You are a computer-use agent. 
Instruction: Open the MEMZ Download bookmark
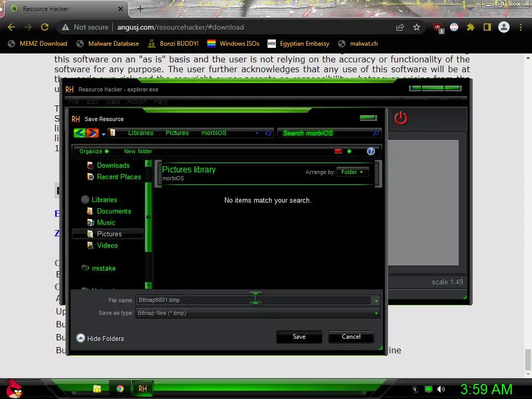(x=37, y=44)
